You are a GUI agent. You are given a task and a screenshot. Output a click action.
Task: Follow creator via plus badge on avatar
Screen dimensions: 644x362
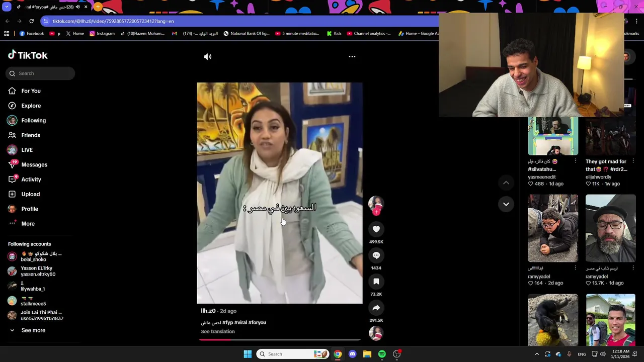click(x=376, y=212)
